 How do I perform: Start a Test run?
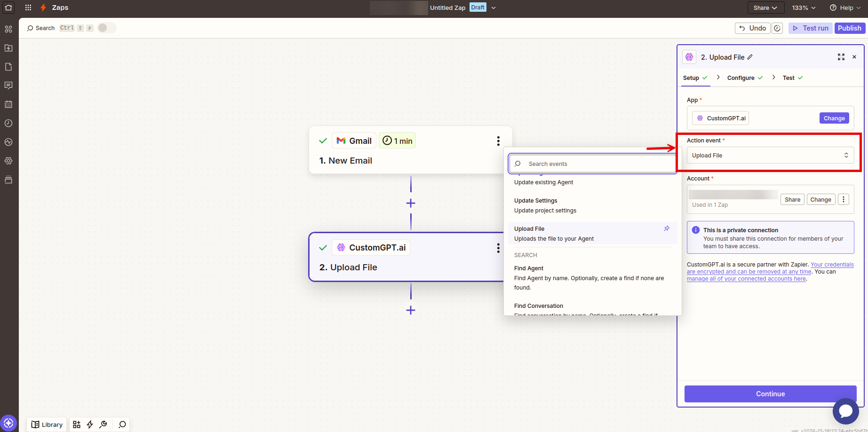(x=810, y=28)
